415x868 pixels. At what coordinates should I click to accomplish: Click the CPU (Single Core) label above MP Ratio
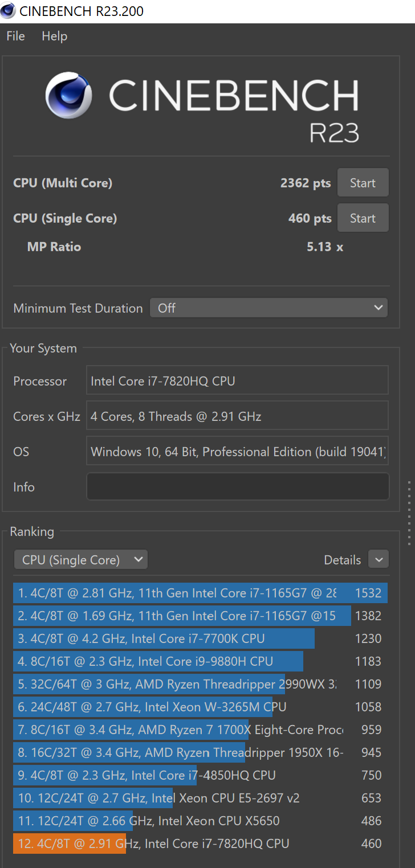pyautogui.click(x=65, y=219)
